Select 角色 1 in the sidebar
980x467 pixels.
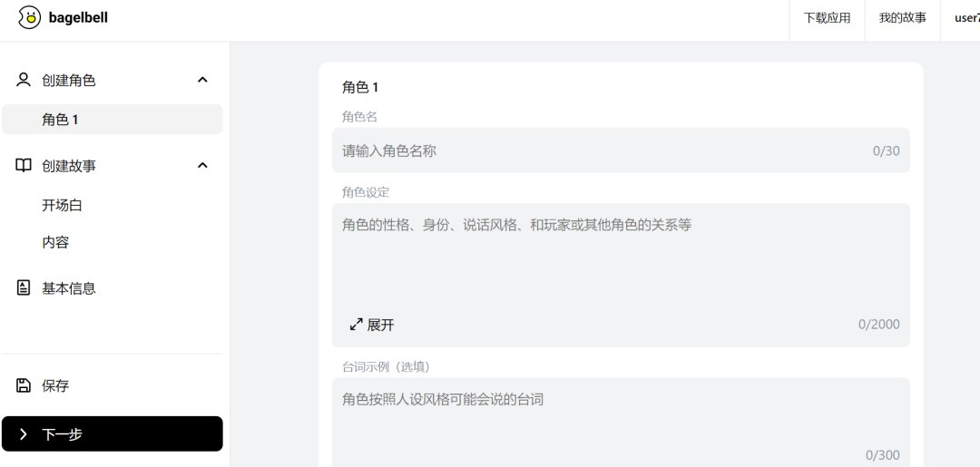pos(112,120)
